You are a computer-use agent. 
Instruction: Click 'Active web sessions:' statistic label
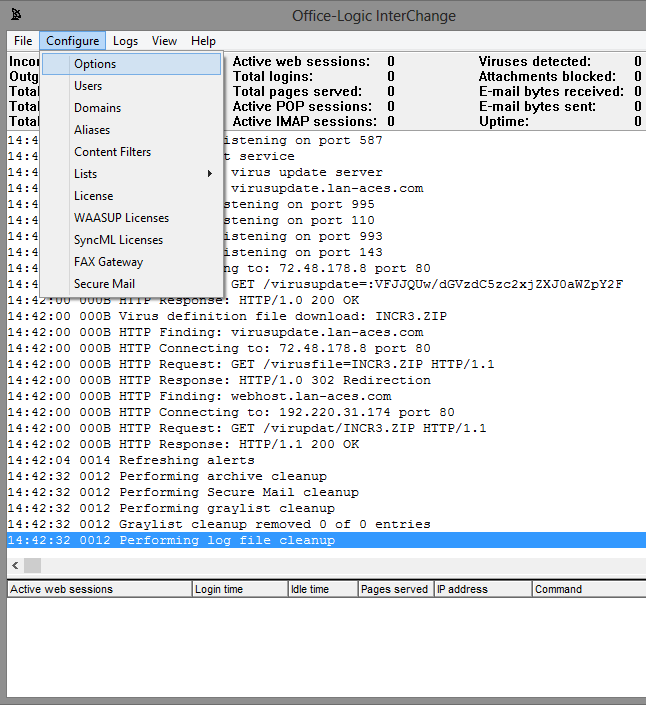pyautogui.click(x=301, y=61)
